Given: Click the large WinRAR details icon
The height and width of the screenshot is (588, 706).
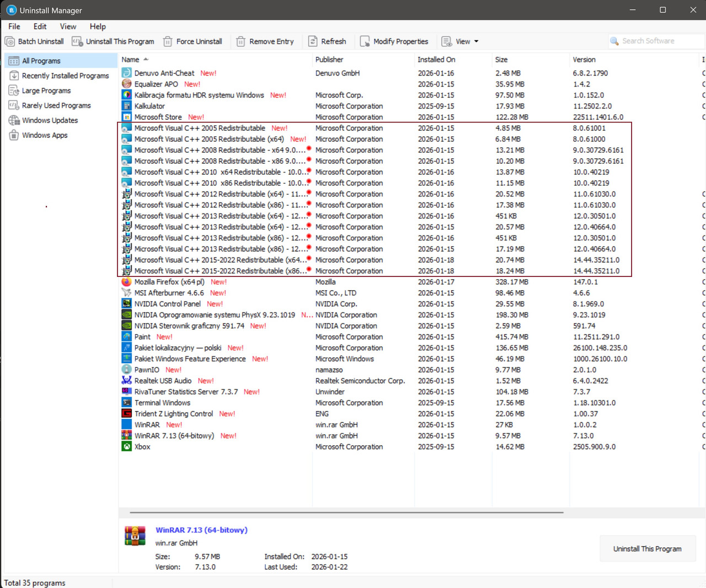Looking at the screenshot, I should [x=135, y=536].
